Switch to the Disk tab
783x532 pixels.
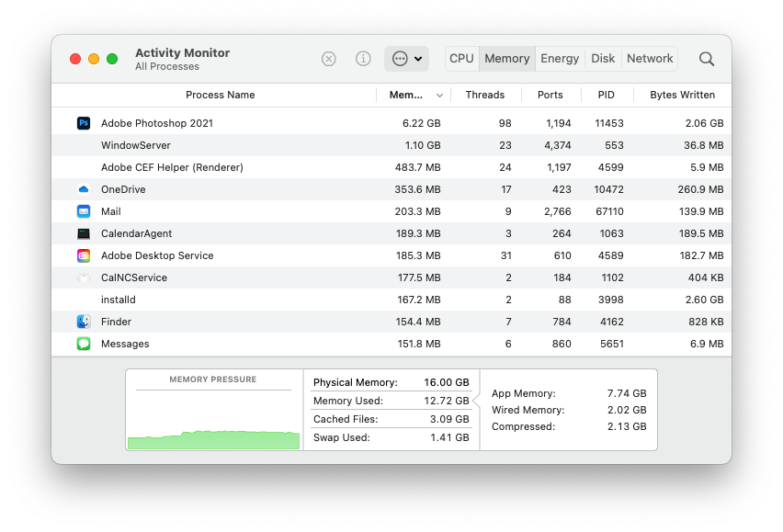tap(603, 59)
